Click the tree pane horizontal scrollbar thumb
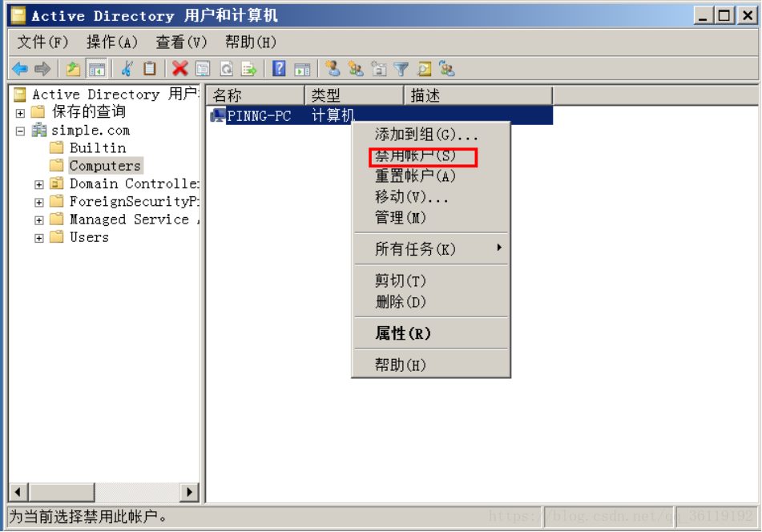This screenshot has height=532, width=762. [x=62, y=492]
